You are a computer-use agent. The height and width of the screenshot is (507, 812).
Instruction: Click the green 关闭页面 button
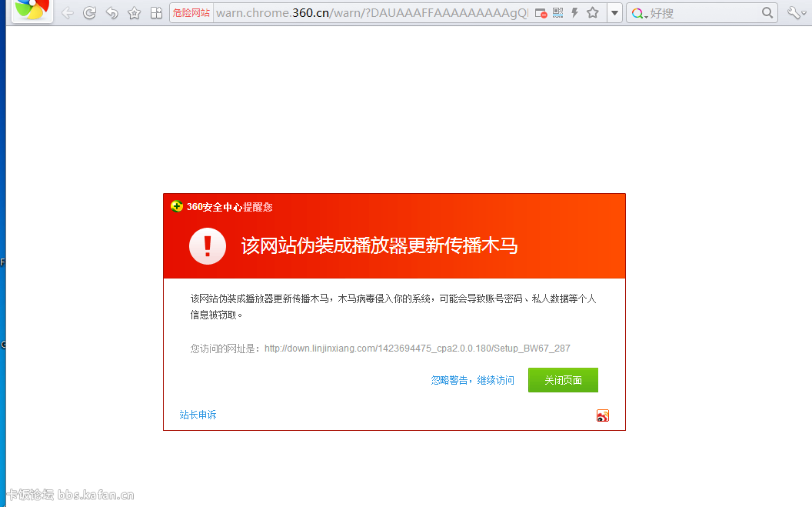point(563,380)
